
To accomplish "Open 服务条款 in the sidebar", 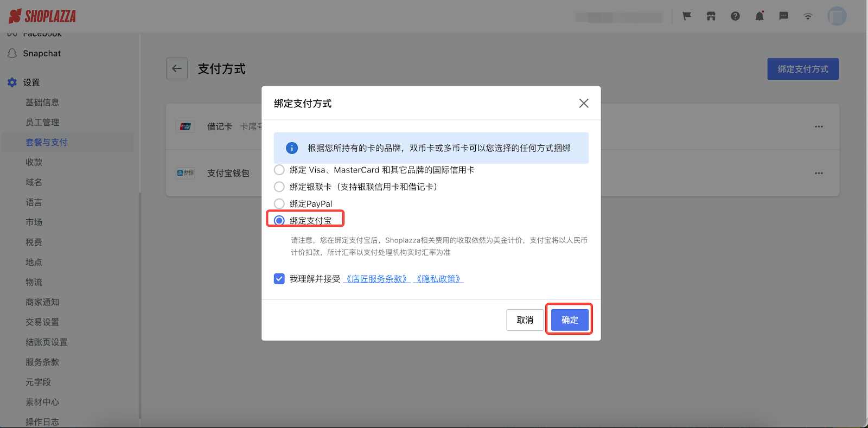I will click(42, 362).
